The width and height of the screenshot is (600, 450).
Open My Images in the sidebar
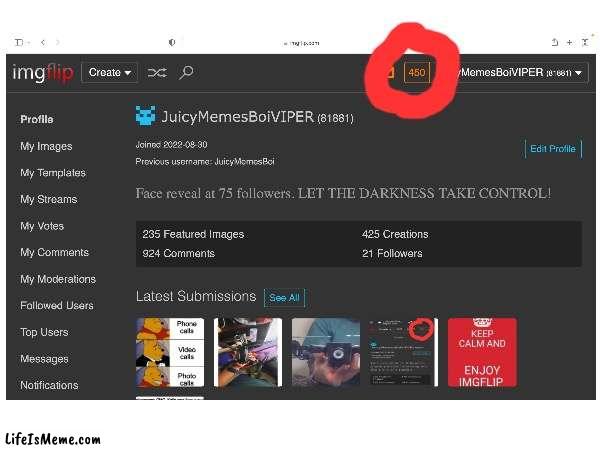click(46, 147)
